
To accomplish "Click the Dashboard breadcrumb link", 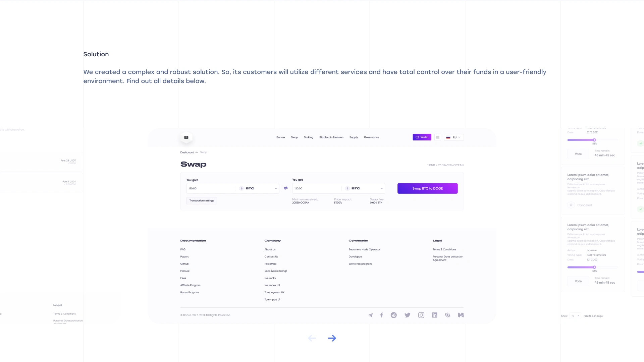I will pos(187,153).
